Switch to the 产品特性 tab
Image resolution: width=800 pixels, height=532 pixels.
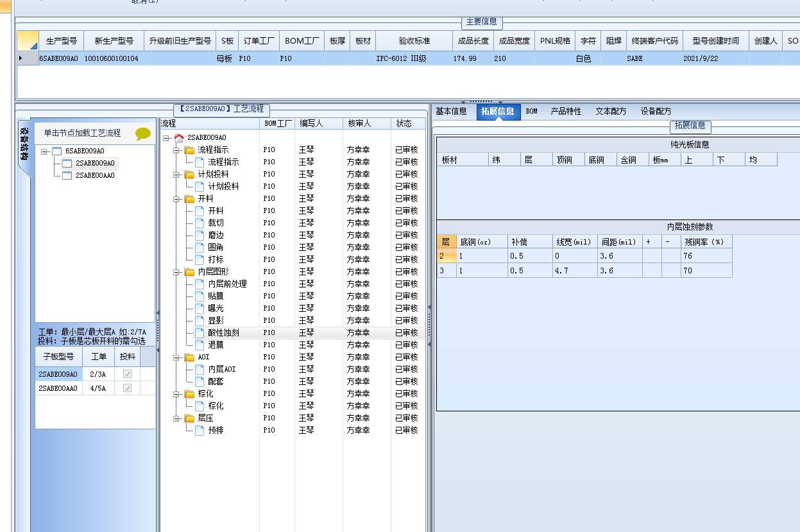tap(566, 111)
